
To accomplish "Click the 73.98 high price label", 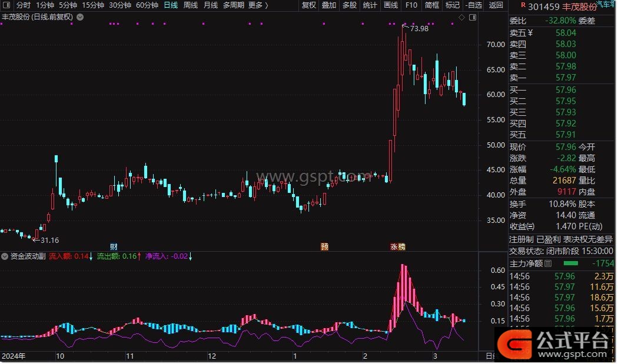I will click(x=419, y=29).
